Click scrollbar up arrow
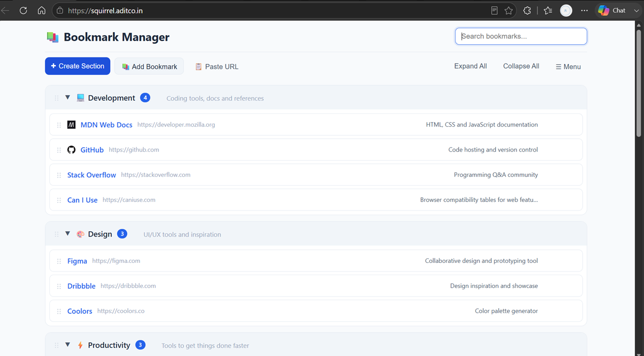 pyautogui.click(x=639, y=25)
